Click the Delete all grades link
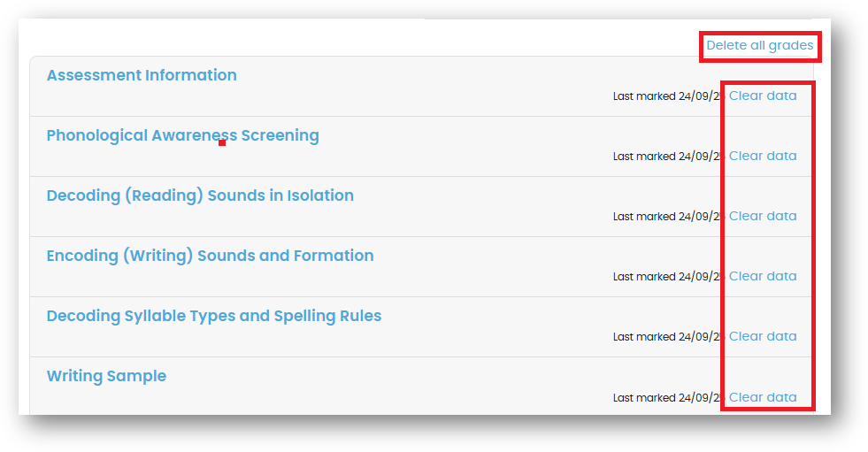Viewport: 868px width, 452px height. coord(759,46)
